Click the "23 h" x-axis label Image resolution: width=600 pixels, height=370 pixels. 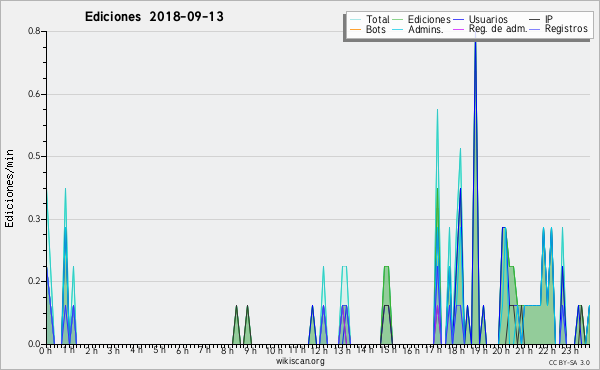pyautogui.click(x=569, y=350)
